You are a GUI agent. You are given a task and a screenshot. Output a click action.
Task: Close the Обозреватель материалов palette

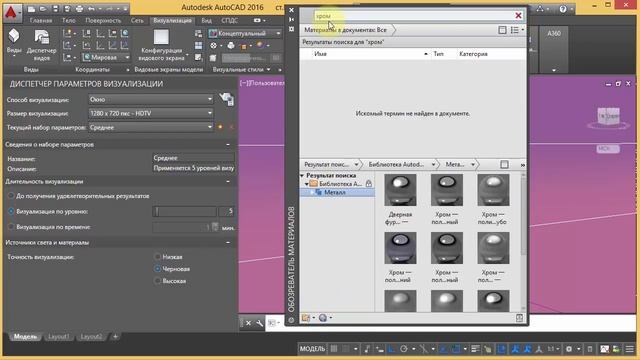click(291, 10)
